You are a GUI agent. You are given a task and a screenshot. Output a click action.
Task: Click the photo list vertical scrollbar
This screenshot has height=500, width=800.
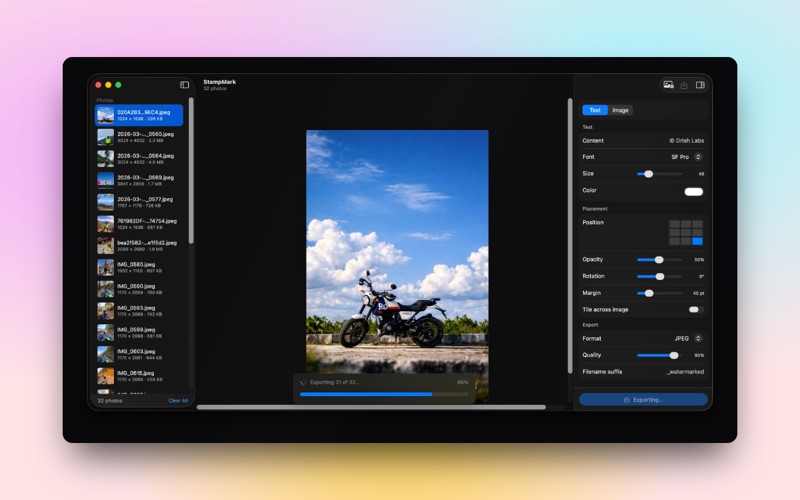pos(191,171)
